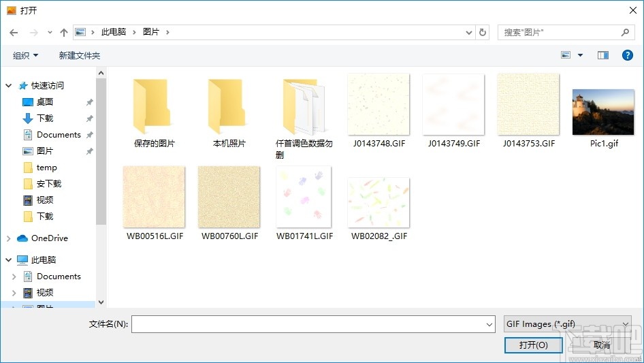Click the 打开(O) button
This screenshot has width=644, height=363.
coord(533,345)
